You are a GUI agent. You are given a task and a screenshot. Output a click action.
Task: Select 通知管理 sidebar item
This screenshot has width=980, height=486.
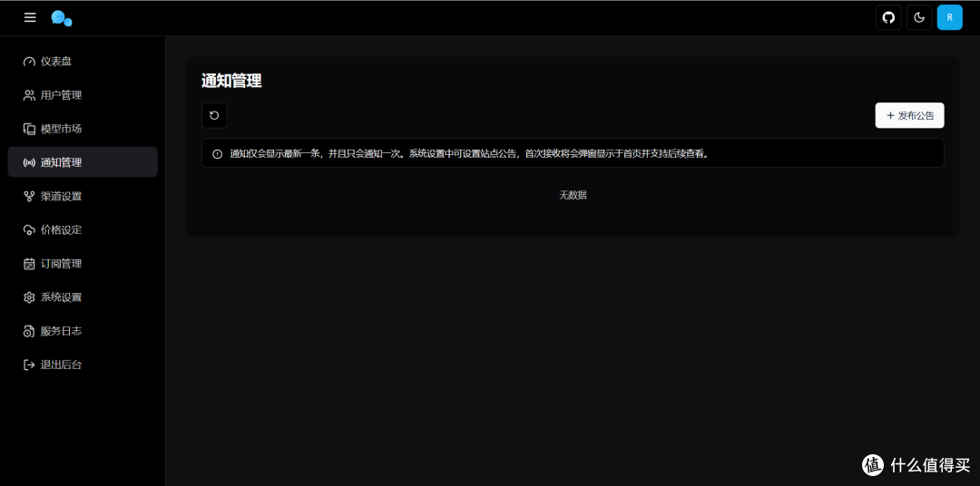pos(83,162)
